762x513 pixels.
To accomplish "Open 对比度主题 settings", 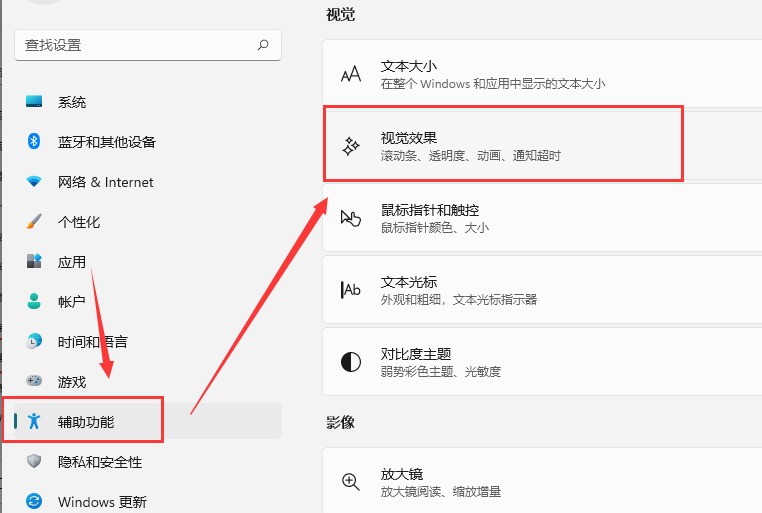I will pyautogui.click(x=542, y=361).
